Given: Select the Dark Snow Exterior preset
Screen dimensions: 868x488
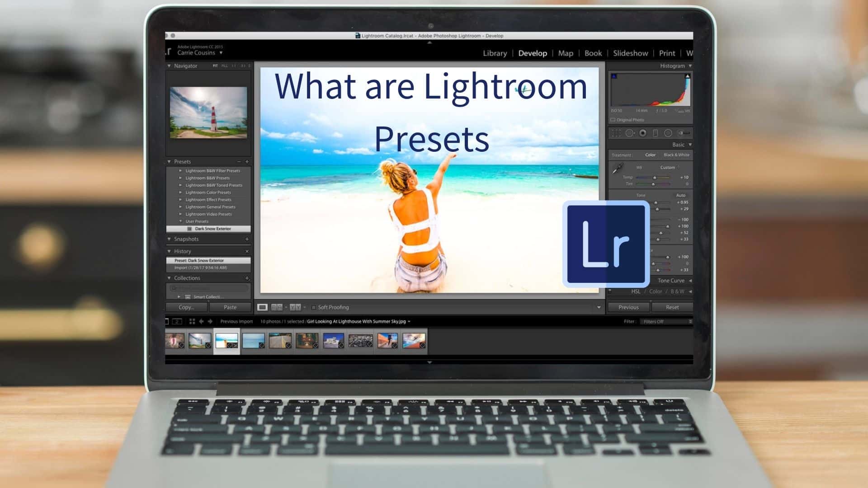Looking at the screenshot, I should click(208, 229).
